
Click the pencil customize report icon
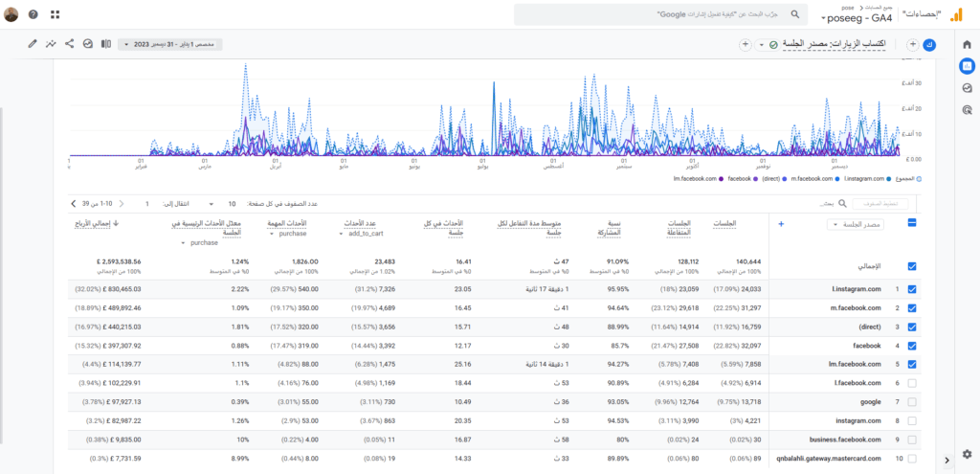tap(33, 44)
